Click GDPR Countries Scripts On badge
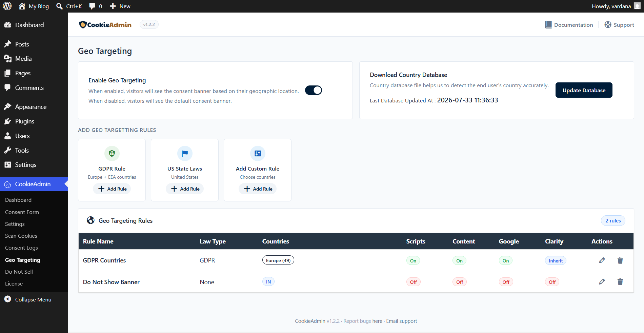This screenshot has height=333, width=644. 413,261
